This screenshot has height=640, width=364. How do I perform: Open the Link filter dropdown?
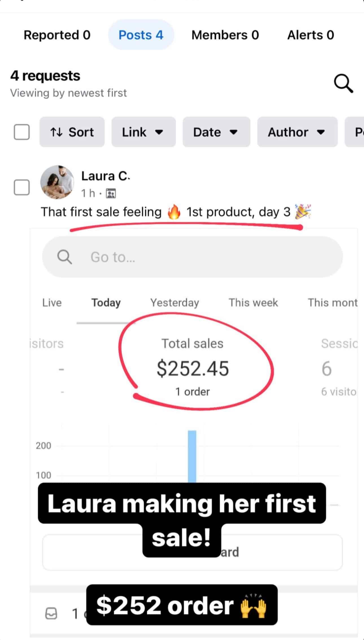tap(143, 132)
